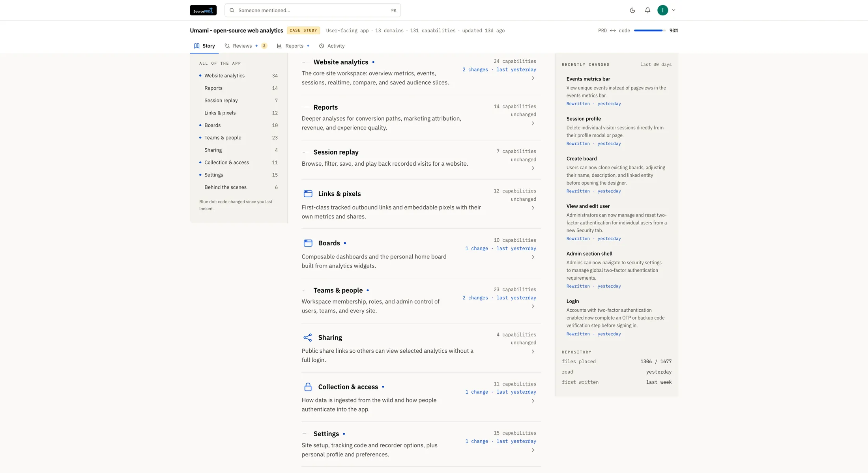This screenshot has width=868, height=473.
Task: Select Boards in the sidebar
Action: tap(239, 125)
